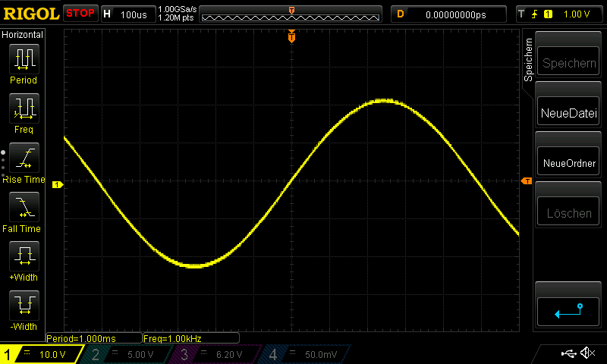Select the Fall Time measurement icon
607x364 pixels.
pyautogui.click(x=24, y=206)
